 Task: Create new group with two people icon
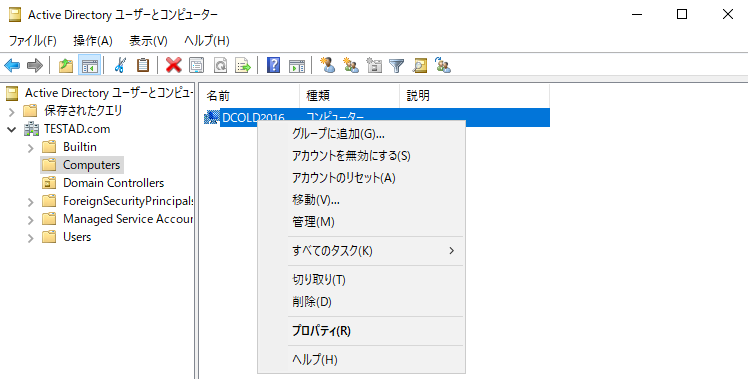pos(351,65)
